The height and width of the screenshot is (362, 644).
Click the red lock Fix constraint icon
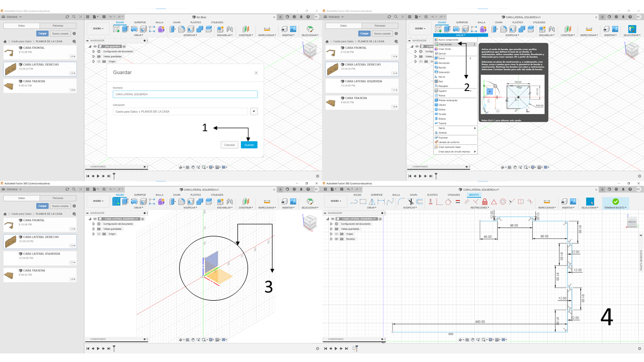click(485, 202)
